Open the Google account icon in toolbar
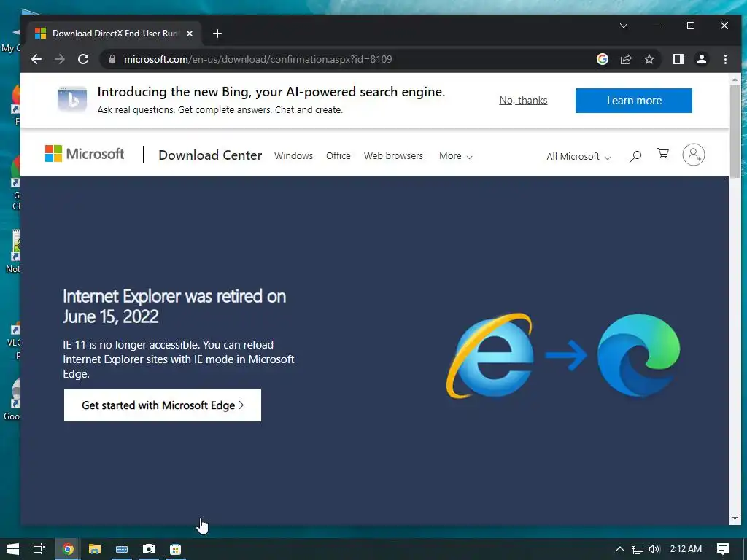Image resolution: width=747 pixels, height=560 pixels. click(602, 59)
